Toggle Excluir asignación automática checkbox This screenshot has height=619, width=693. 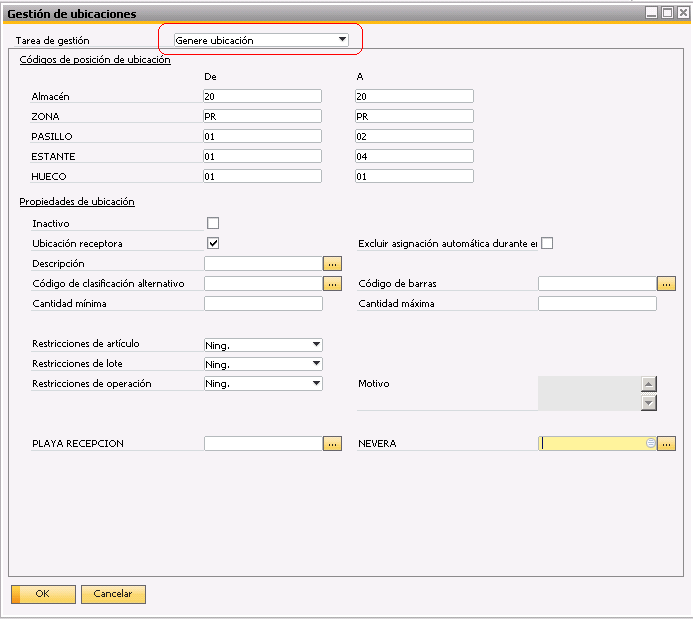[547, 243]
